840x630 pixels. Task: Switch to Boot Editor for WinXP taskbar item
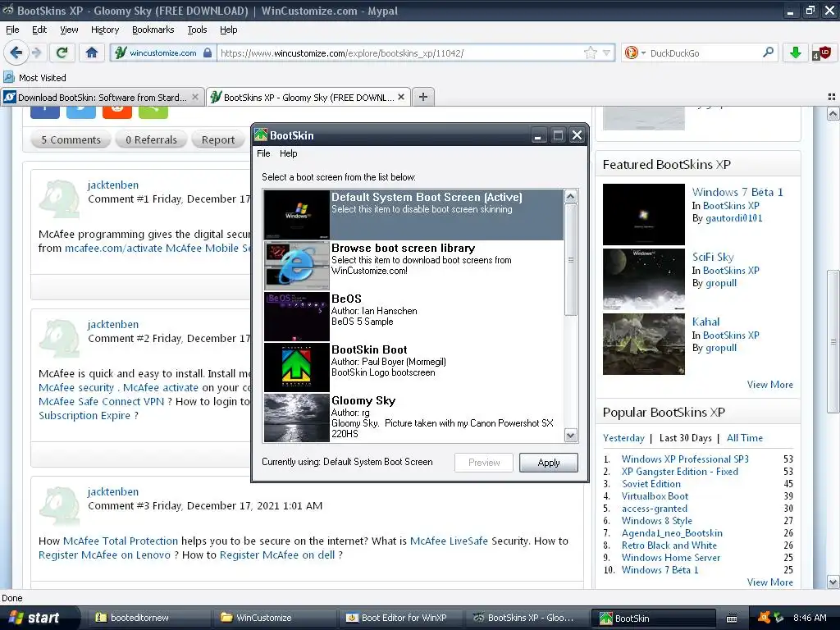coord(399,618)
